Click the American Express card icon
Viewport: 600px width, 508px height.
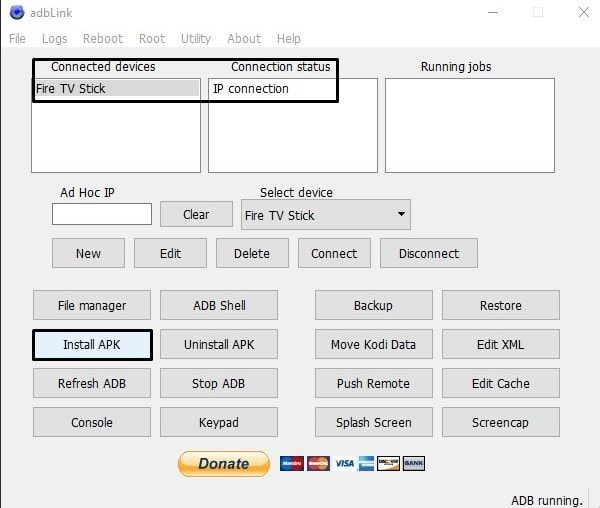pos(366,464)
